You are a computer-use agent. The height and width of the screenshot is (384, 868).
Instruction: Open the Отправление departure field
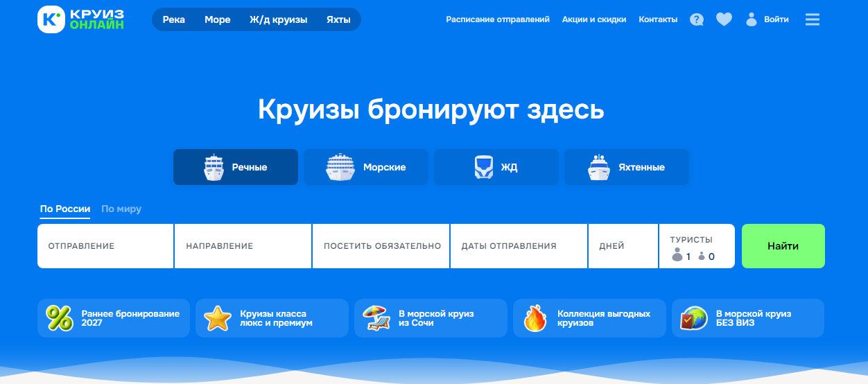coord(105,246)
